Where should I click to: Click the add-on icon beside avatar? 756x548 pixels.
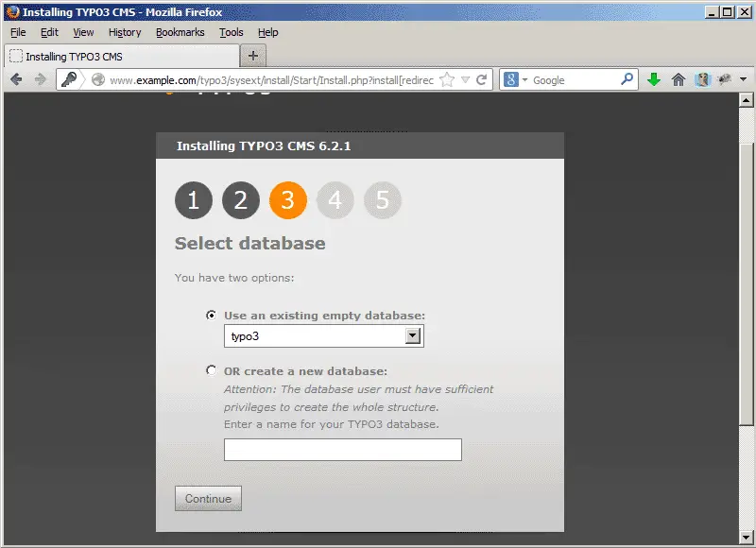725,79
